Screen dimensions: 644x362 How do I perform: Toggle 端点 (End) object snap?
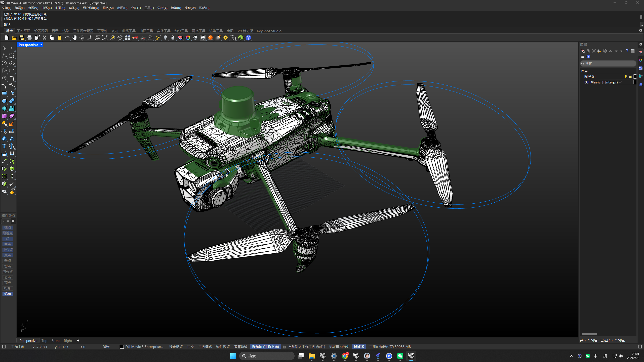(8, 228)
